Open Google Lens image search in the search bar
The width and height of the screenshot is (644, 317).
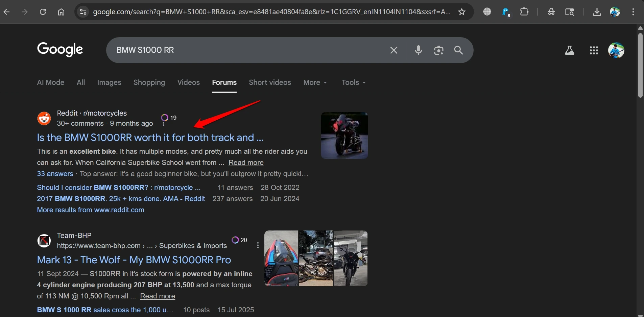click(x=438, y=50)
